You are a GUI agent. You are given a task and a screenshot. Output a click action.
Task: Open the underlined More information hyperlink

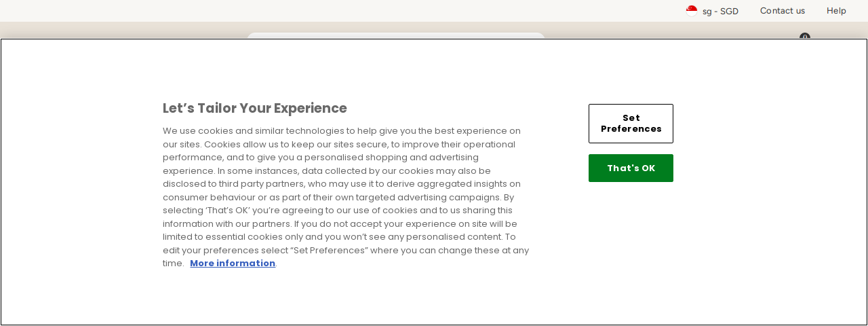click(x=233, y=264)
